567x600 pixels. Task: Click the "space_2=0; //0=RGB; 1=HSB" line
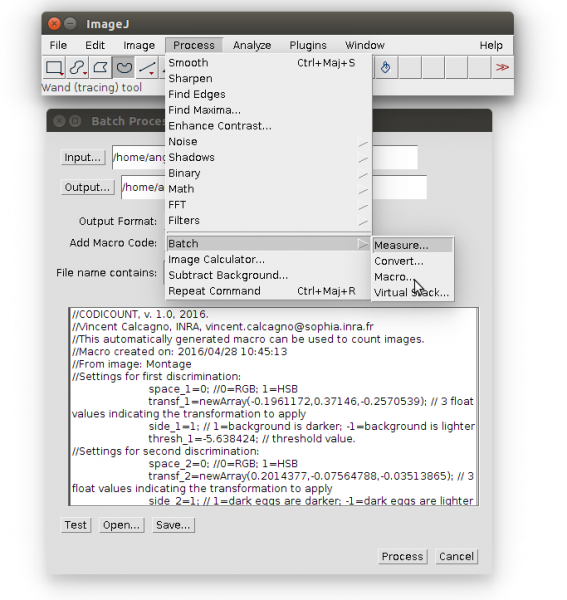click(x=223, y=463)
